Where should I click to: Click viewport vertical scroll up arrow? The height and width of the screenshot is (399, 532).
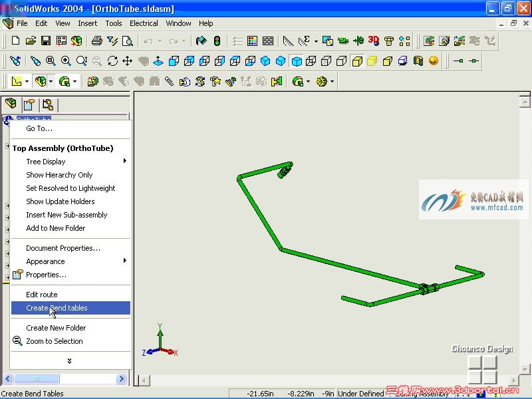525,102
